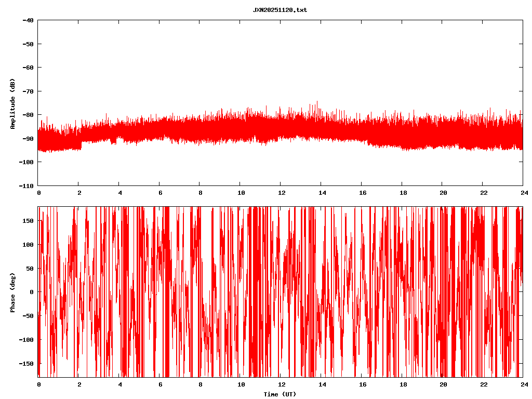Click the -100 tick on amplitude axis
The height and width of the screenshot is (399, 532).
click(x=26, y=162)
